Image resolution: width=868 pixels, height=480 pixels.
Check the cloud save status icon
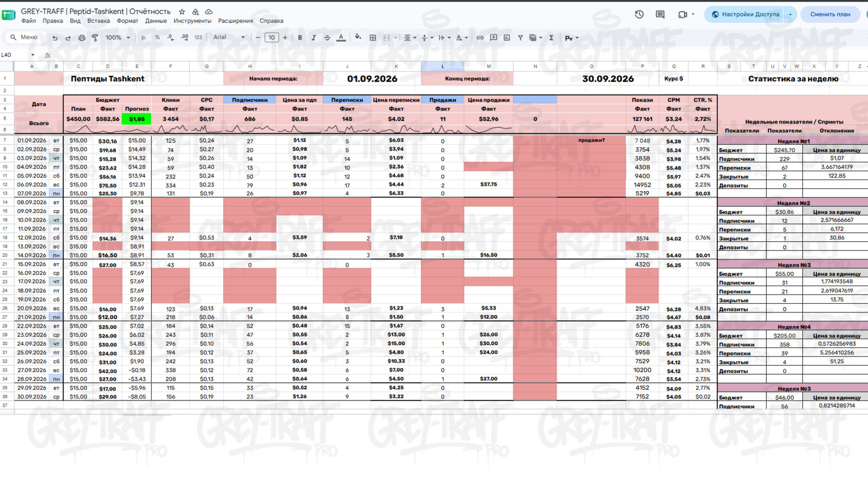tap(209, 12)
